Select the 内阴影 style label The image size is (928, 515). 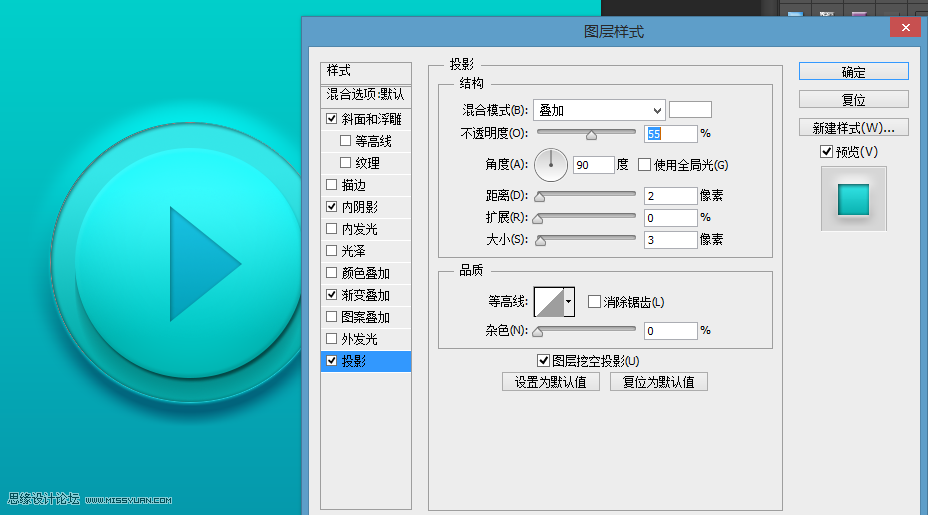click(360, 207)
